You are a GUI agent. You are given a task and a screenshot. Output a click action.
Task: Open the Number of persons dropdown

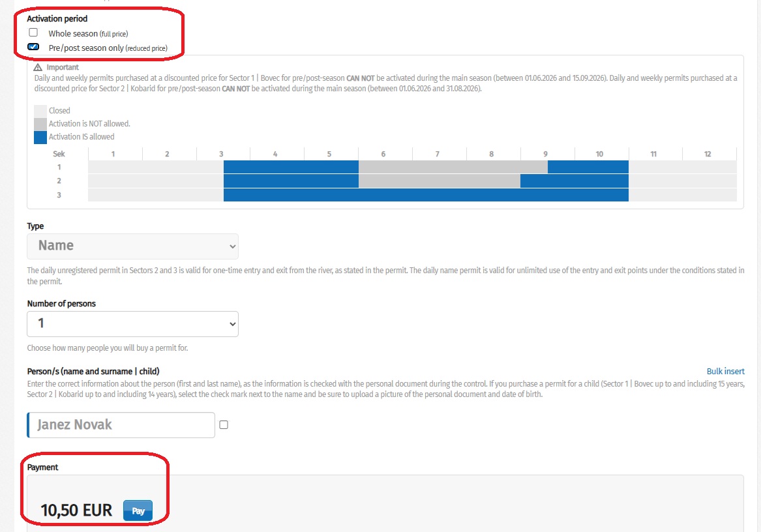pyautogui.click(x=132, y=324)
